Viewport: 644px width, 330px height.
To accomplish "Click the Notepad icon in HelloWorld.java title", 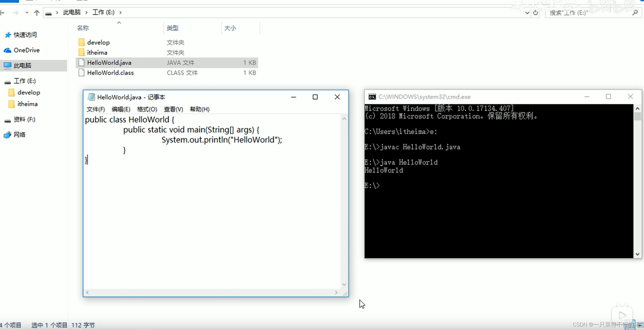I will tap(91, 97).
